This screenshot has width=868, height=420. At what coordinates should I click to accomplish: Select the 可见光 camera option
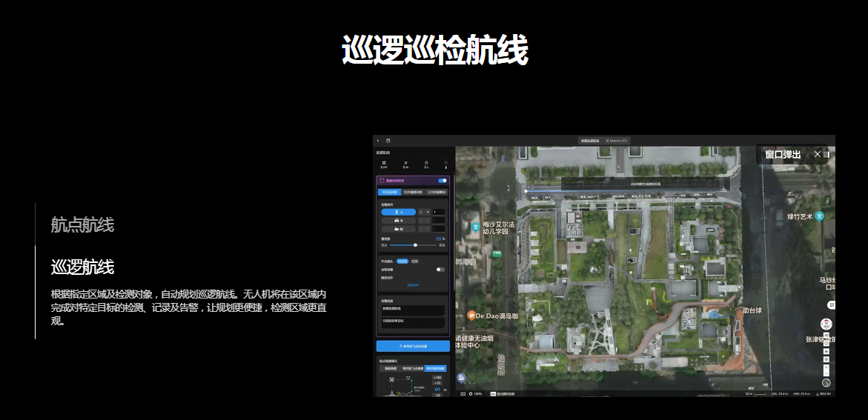[x=402, y=261]
